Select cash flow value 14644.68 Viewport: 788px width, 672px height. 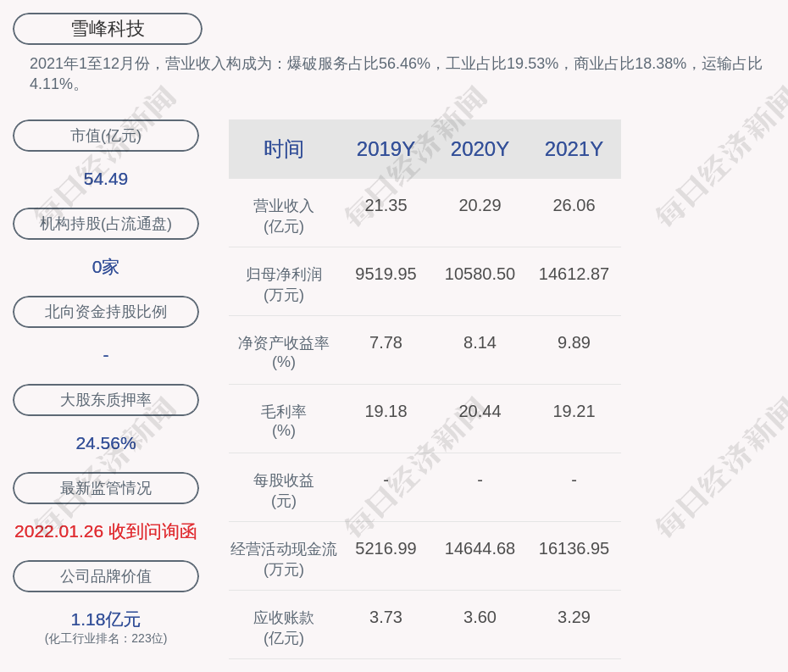pyautogui.click(x=480, y=549)
